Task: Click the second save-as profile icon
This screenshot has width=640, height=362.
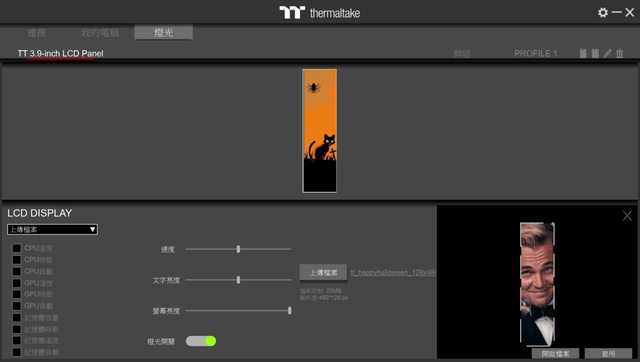Action: pyautogui.click(x=596, y=53)
